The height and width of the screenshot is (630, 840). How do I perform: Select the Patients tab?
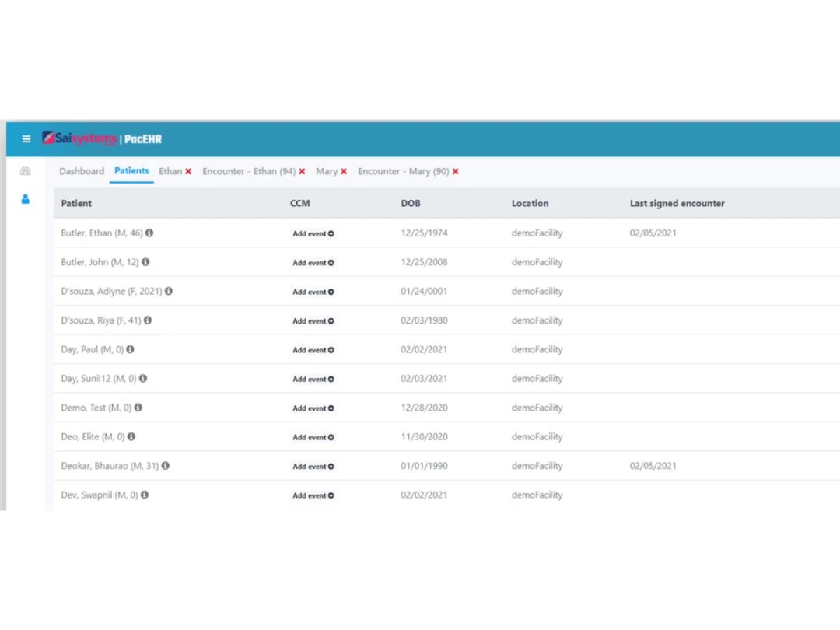coord(131,171)
